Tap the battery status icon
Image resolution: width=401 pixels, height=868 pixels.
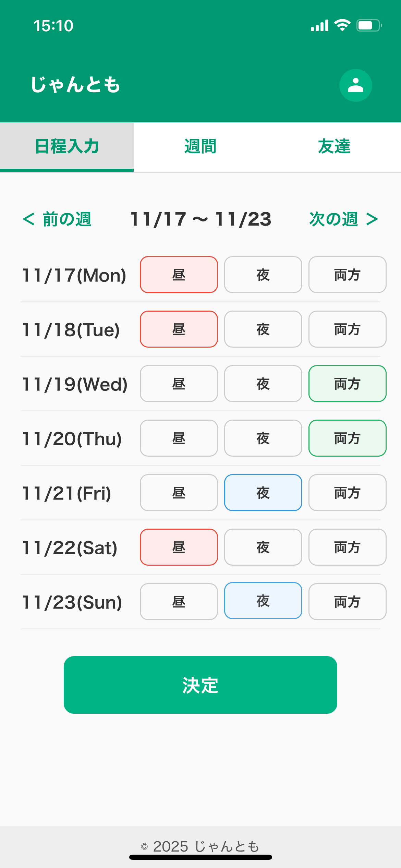click(369, 25)
